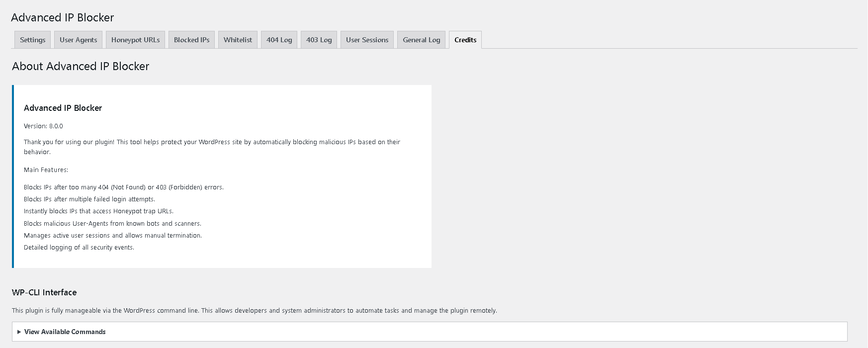Open the User Sessions tab
868x348 pixels.
point(367,40)
